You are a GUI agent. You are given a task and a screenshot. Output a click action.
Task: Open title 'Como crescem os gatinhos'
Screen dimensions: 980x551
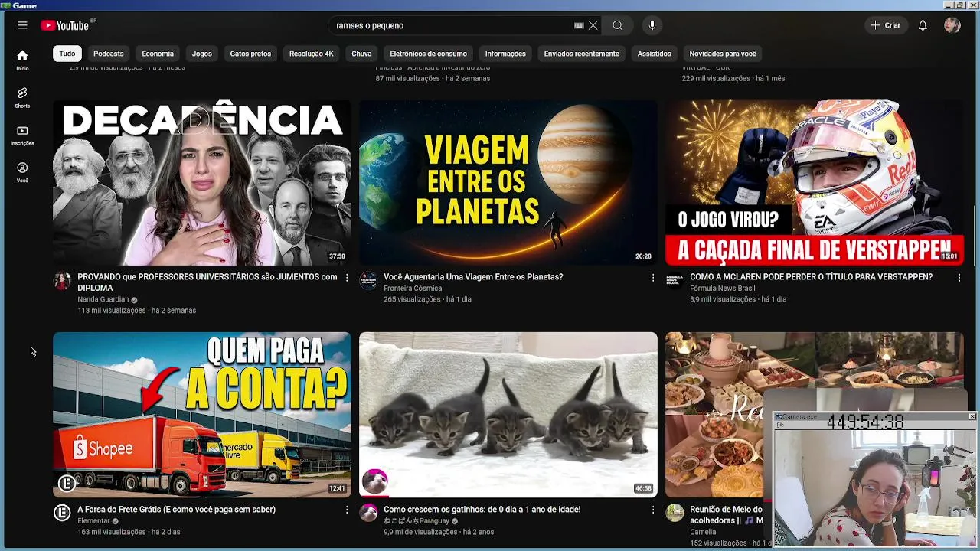482,510
